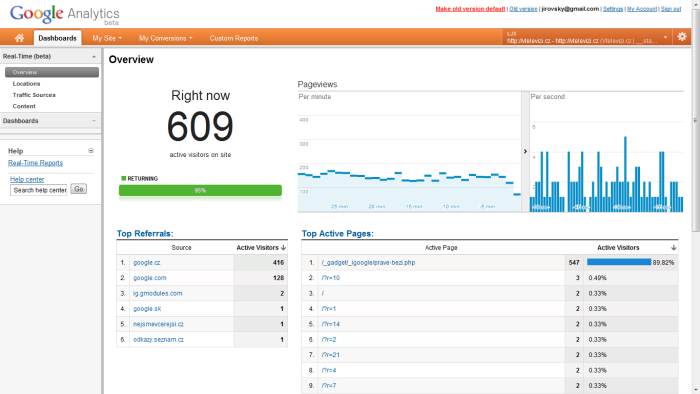Open settings gear icon in orange bar
Viewport: 700px width, 394px height.
[x=682, y=37]
